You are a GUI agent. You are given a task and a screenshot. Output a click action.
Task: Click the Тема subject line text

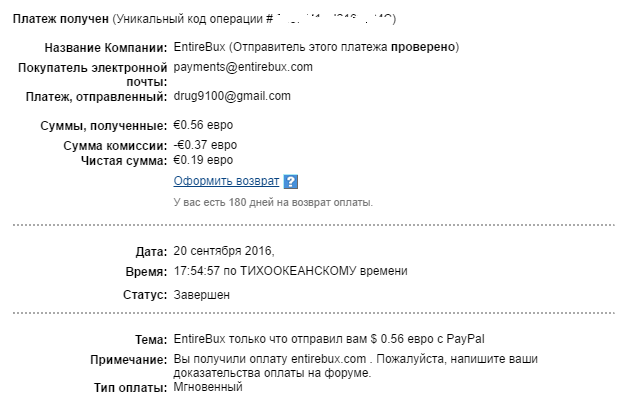tap(329, 339)
